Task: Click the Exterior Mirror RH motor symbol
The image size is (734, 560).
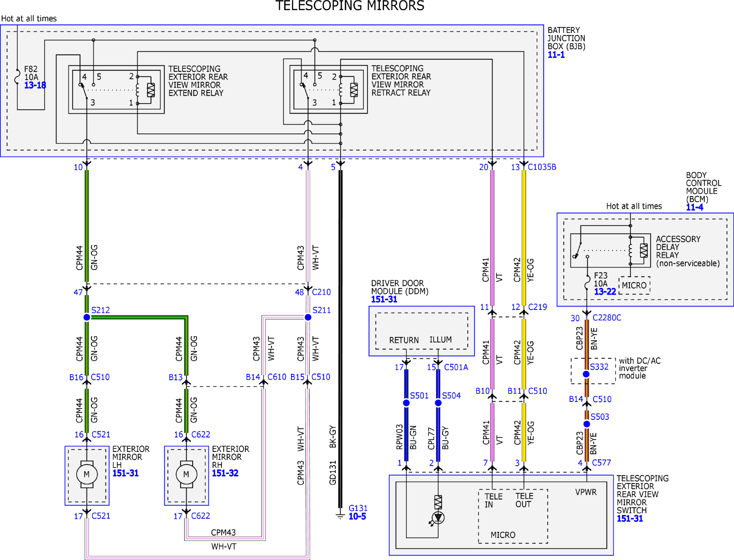Action: (186, 474)
